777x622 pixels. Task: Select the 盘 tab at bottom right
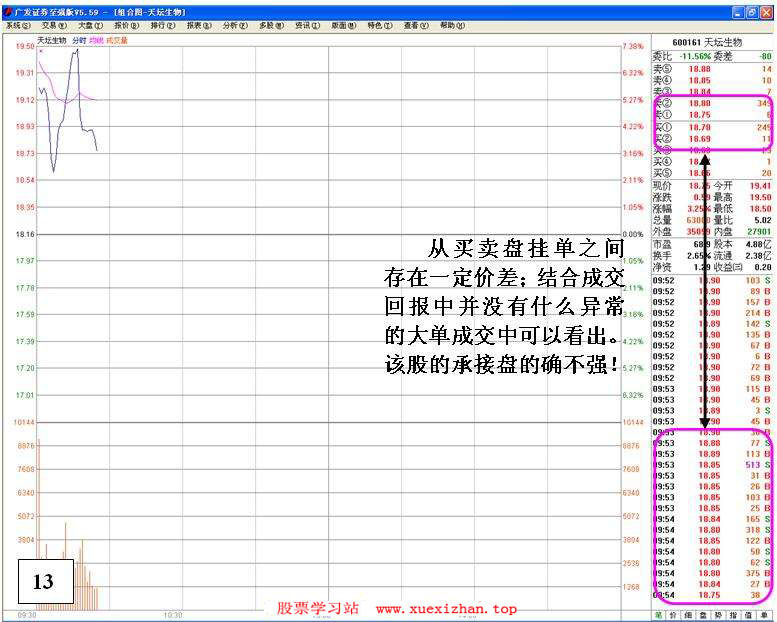(703, 616)
